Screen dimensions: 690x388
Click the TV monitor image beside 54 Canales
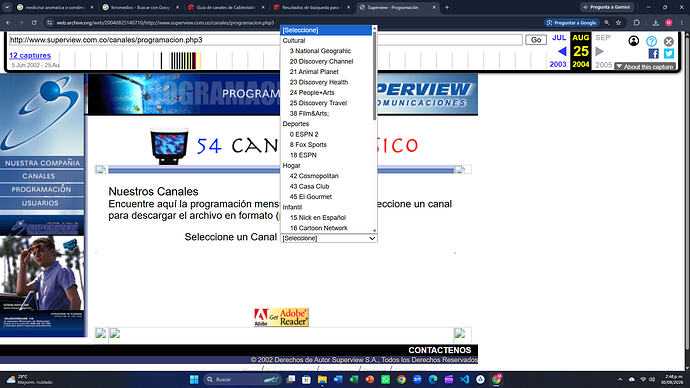tap(169, 146)
